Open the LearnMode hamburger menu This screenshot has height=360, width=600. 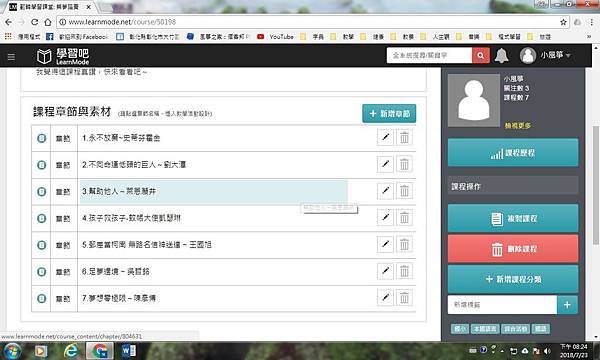11,57
